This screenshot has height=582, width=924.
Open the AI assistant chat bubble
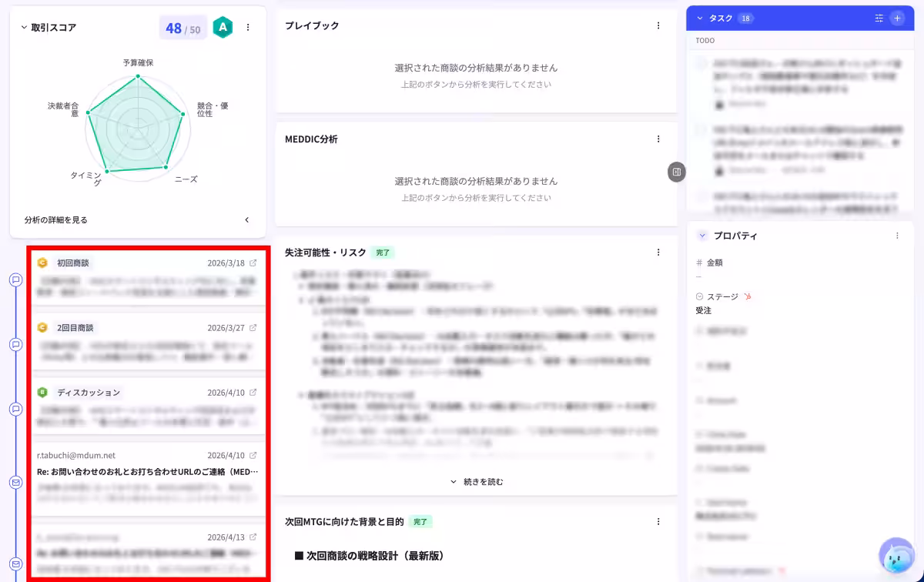897,555
